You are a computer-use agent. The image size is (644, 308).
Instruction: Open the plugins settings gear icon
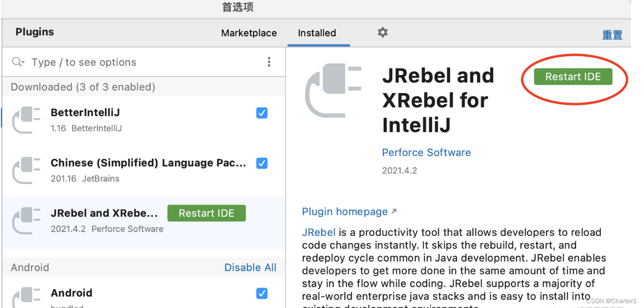pyautogui.click(x=383, y=32)
